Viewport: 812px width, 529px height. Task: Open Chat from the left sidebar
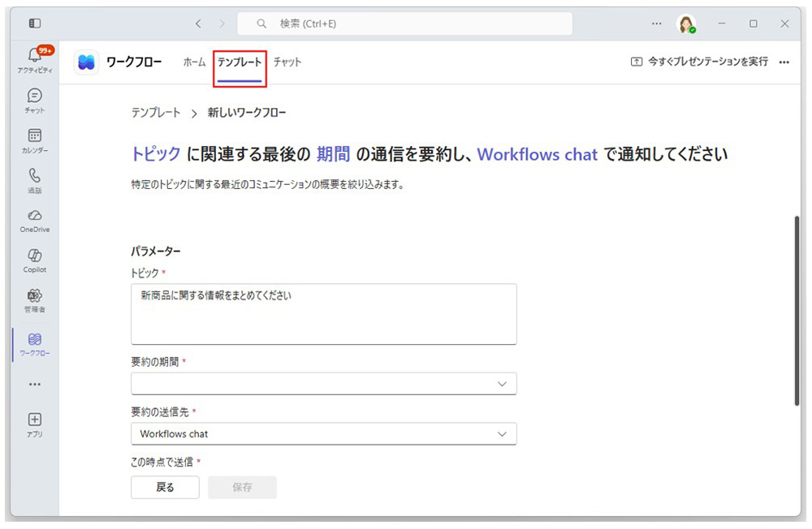pyautogui.click(x=35, y=101)
